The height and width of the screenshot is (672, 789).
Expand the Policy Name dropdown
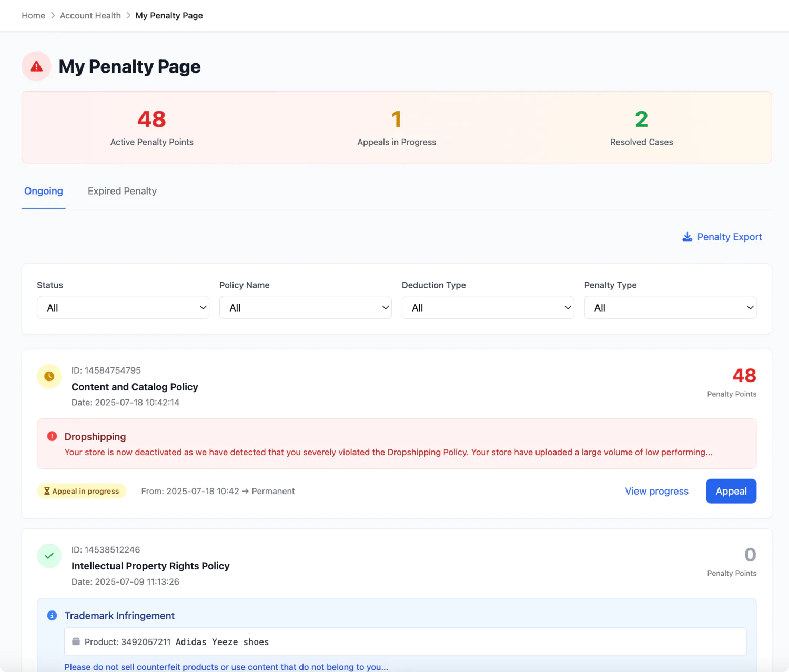click(305, 308)
